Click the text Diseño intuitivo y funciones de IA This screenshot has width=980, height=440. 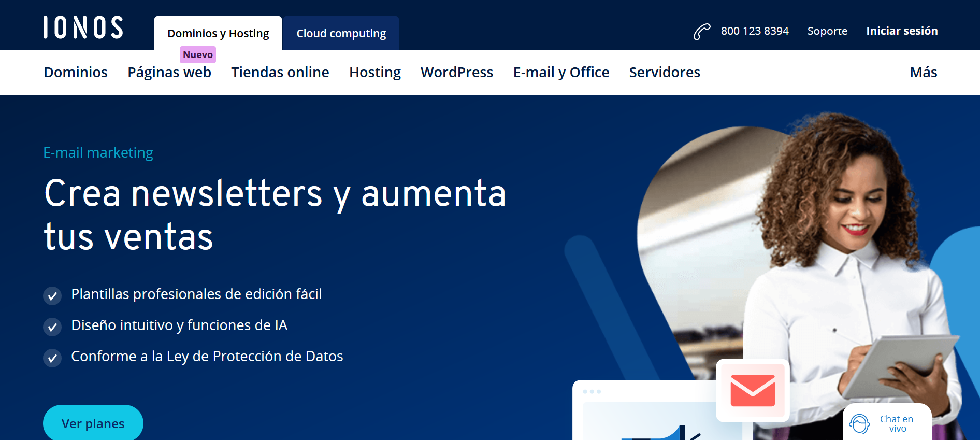coord(179,325)
